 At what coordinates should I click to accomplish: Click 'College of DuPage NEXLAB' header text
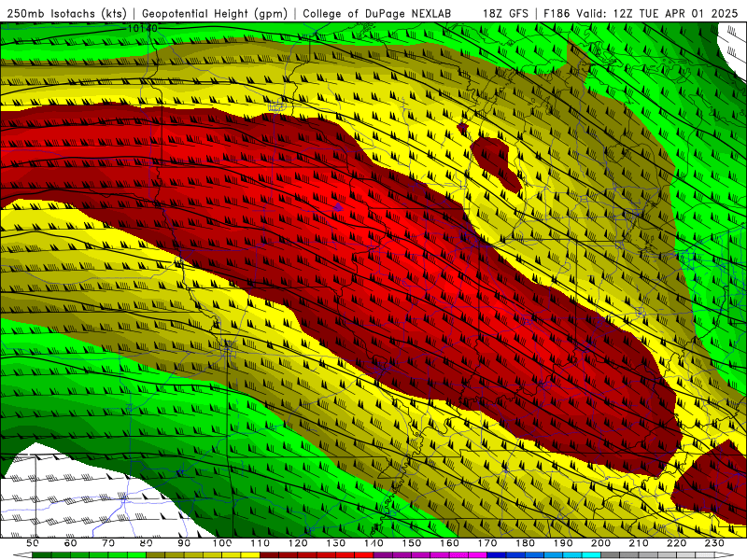coord(377,13)
